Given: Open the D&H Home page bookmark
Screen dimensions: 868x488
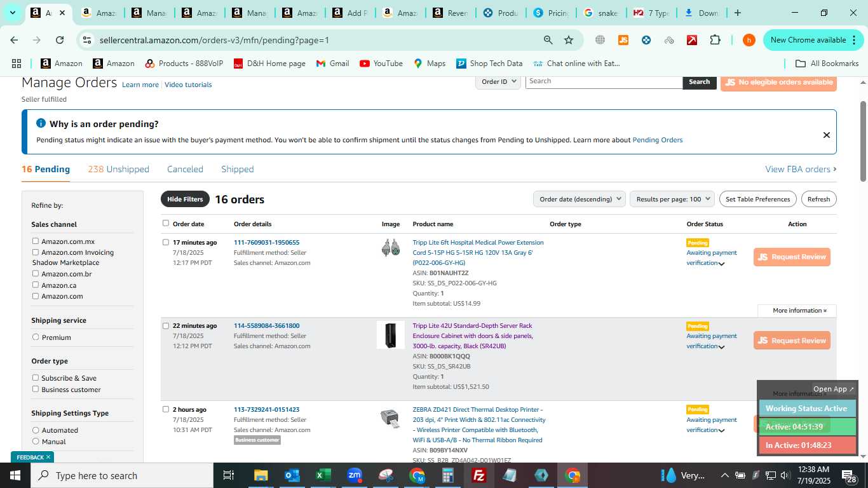Looking at the screenshot, I should pos(269,64).
